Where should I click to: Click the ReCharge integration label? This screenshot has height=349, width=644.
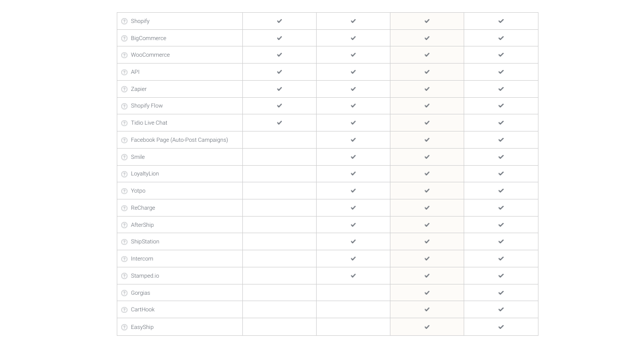143,208
